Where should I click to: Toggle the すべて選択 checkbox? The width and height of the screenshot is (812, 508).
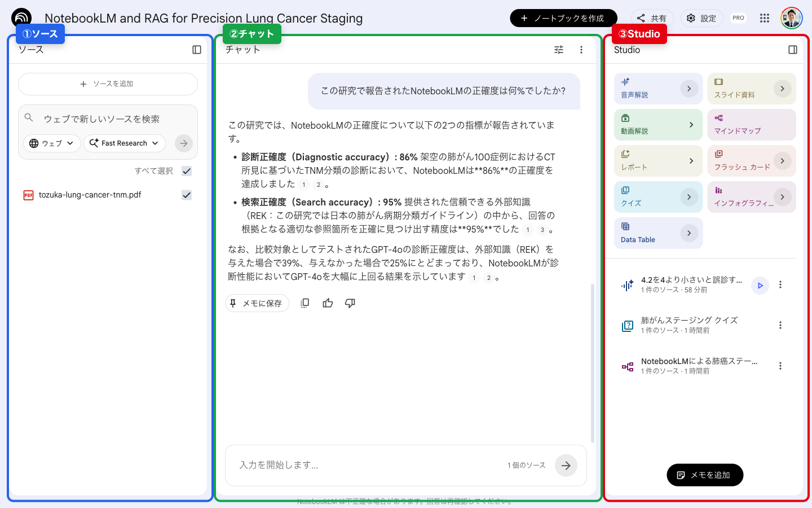pyautogui.click(x=187, y=171)
